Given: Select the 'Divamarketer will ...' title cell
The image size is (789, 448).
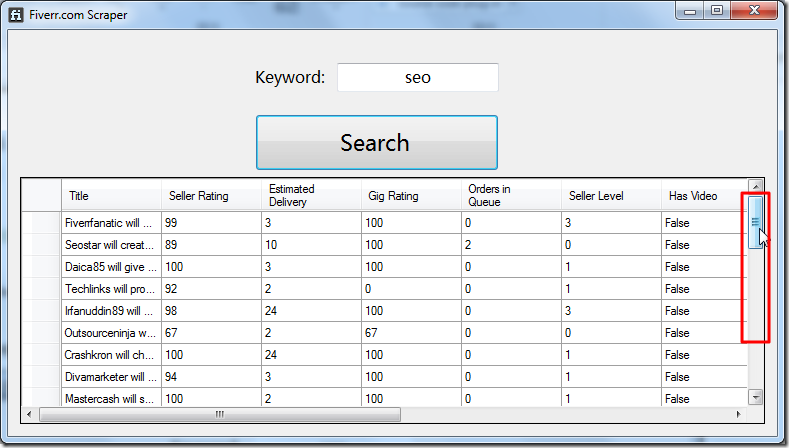Looking at the screenshot, I should (111, 377).
